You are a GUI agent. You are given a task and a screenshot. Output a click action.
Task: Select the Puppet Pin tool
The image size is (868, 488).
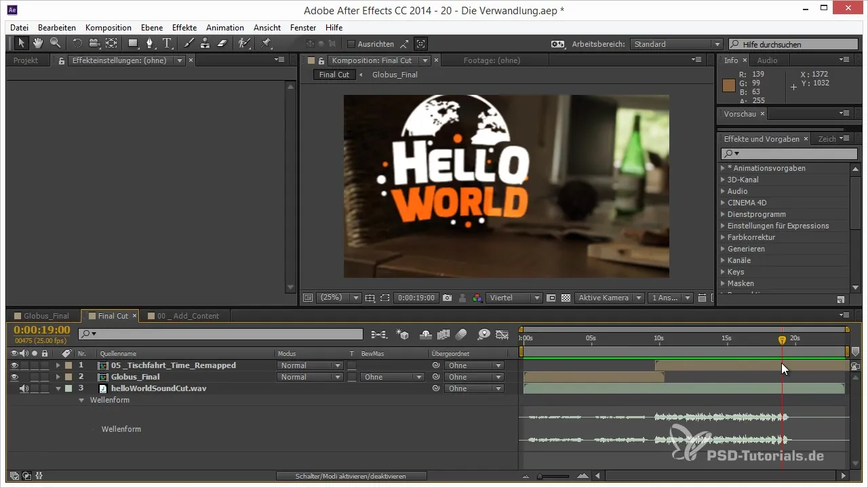266,43
